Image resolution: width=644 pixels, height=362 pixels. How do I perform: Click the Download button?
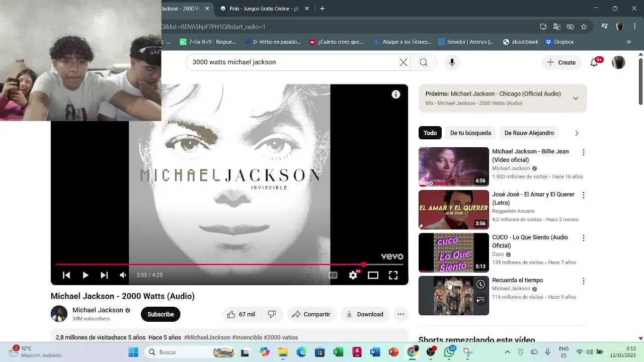click(x=365, y=314)
